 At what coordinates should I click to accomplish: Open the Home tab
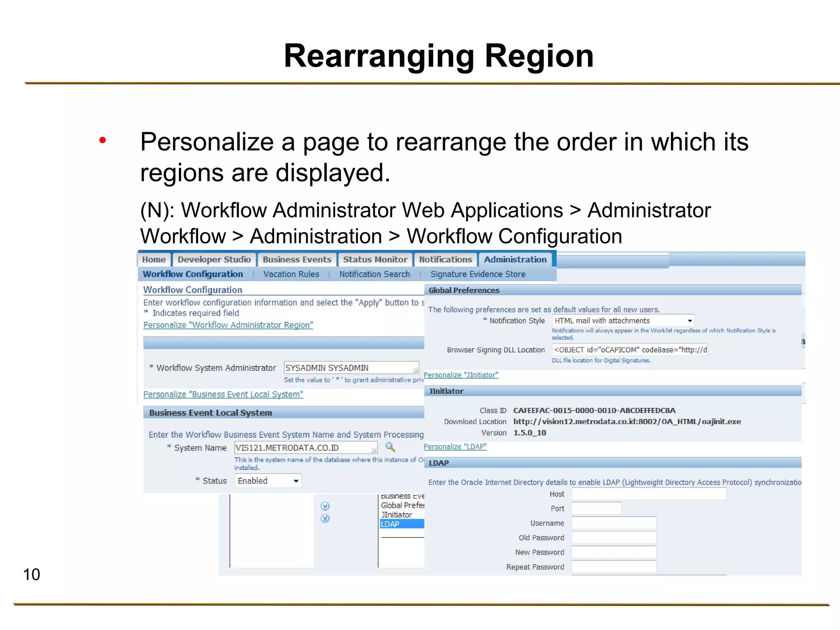(x=154, y=259)
